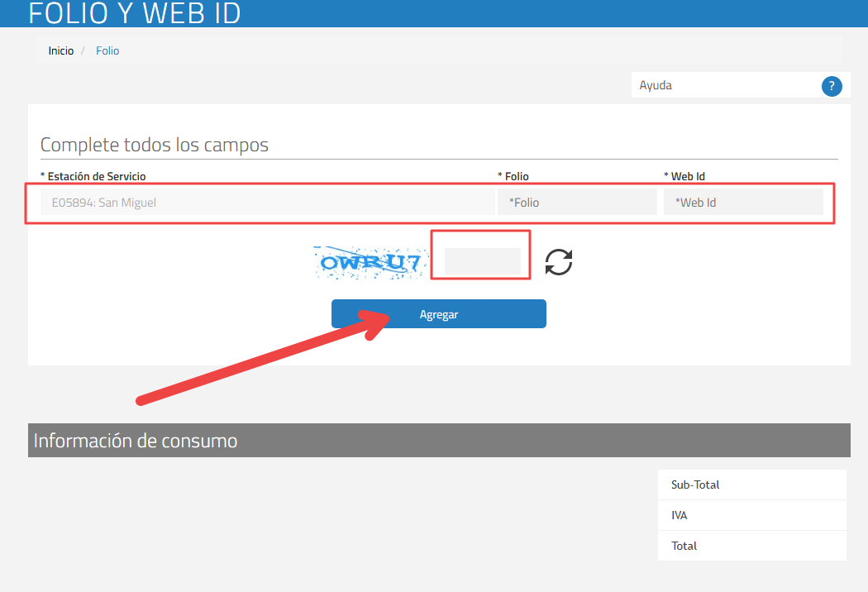Click the Información de consumo header
The width and height of the screenshot is (868, 592).
click(439, 440)
